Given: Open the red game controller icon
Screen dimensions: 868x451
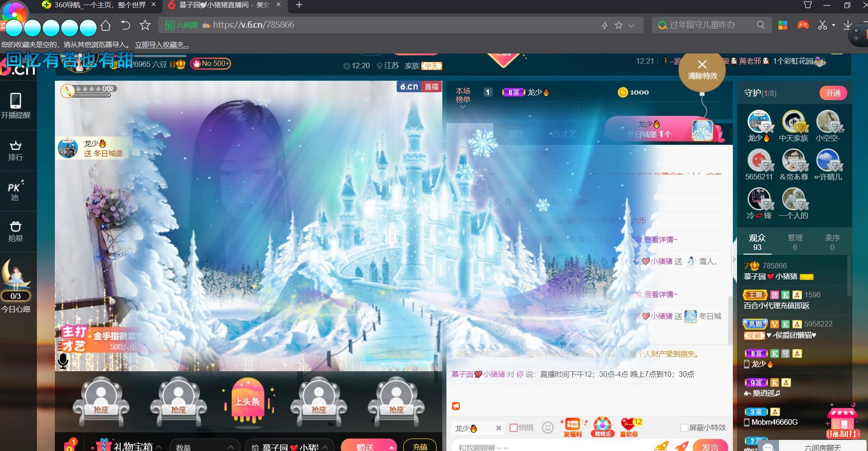Looking at the screenshot, I should [803, 25].
